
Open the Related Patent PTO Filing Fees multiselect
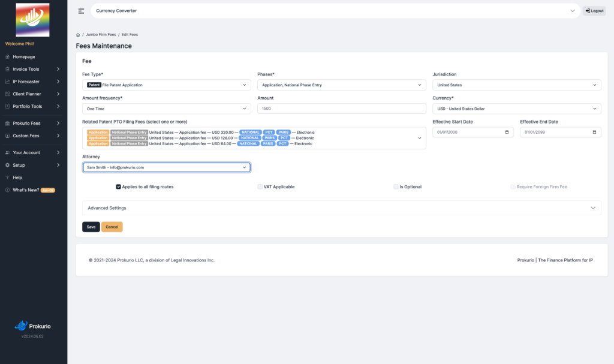click(254, 138)
